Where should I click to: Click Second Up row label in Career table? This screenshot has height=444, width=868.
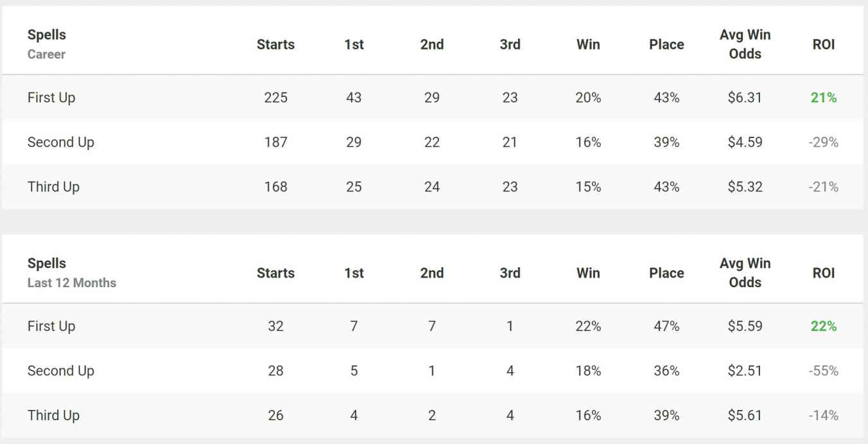coord(61,142)
